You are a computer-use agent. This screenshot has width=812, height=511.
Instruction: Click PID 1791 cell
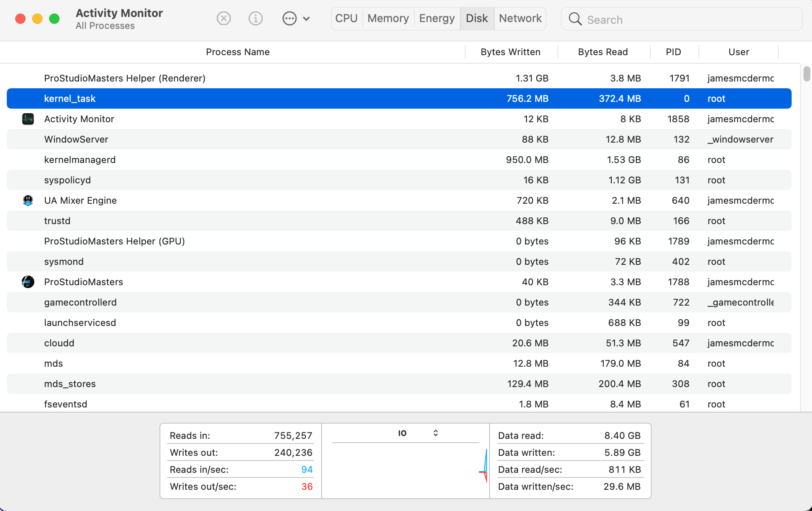[679, 78]
